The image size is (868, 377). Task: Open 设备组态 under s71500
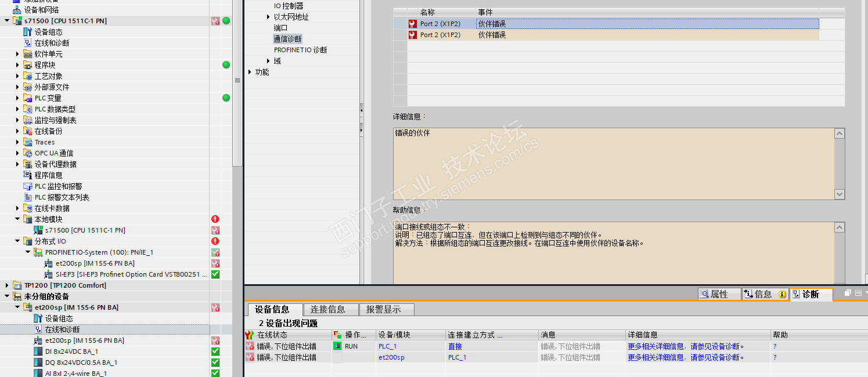click(48, 32)
